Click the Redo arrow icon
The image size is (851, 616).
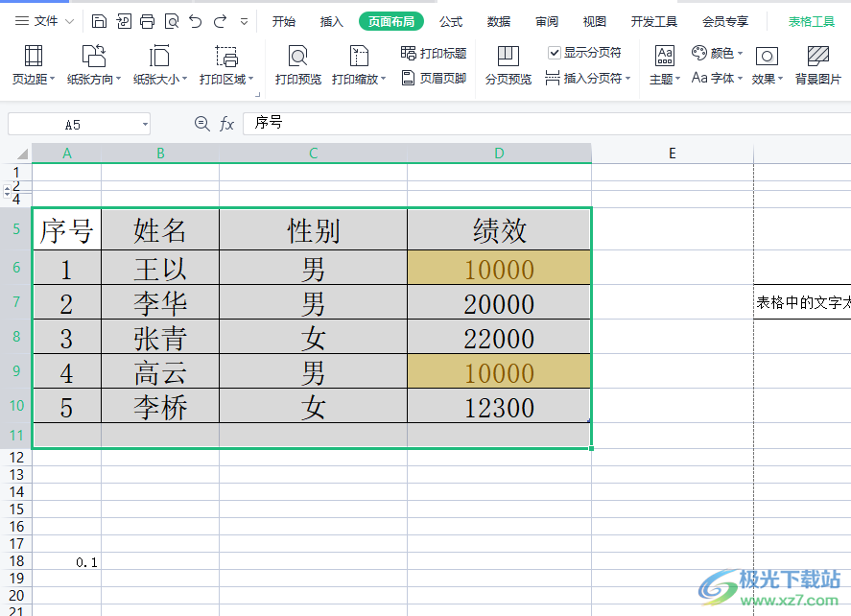220,21
